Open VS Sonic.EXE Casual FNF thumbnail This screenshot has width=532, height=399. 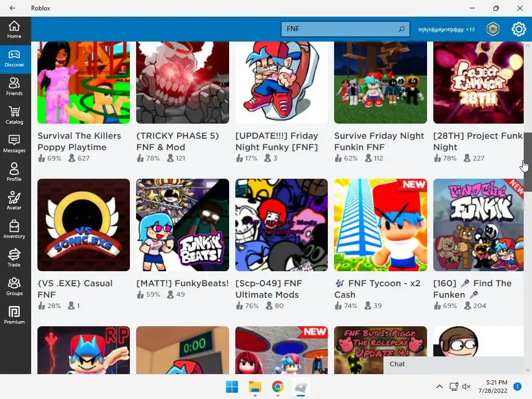coord(84,225)
